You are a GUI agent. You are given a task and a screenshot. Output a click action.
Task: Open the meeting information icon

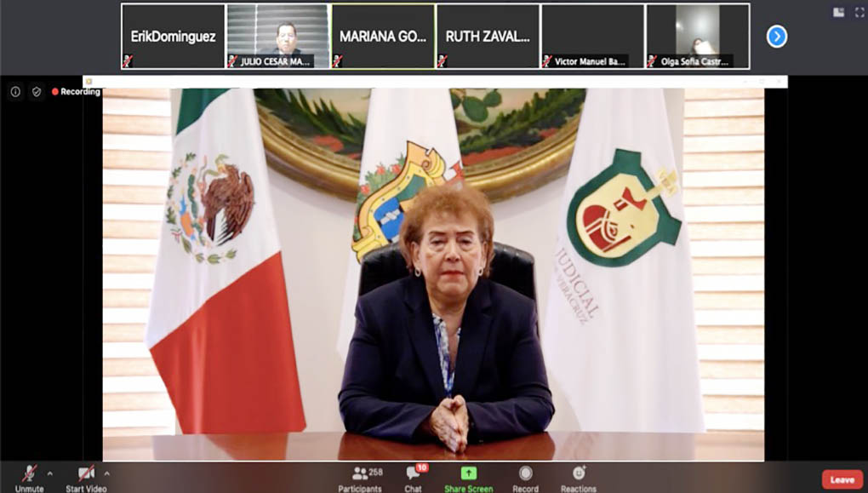click(15, 92)
